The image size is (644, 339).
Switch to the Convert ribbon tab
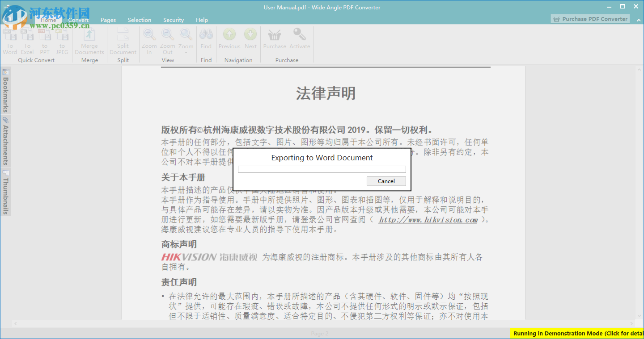tap(78, 20)
